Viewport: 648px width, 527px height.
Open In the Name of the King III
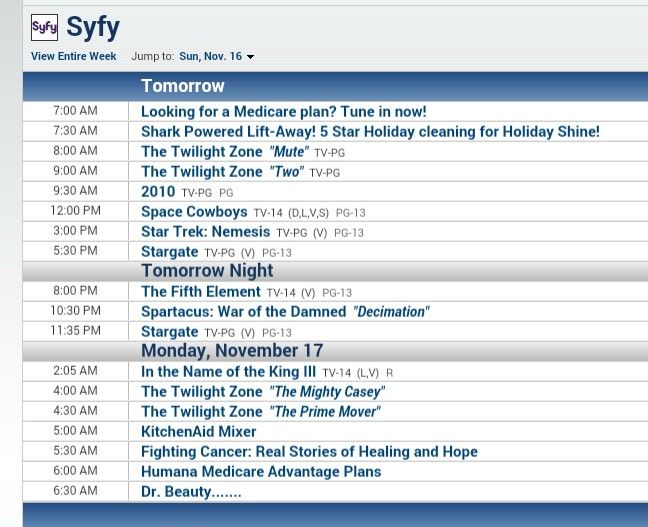(228, 372)
